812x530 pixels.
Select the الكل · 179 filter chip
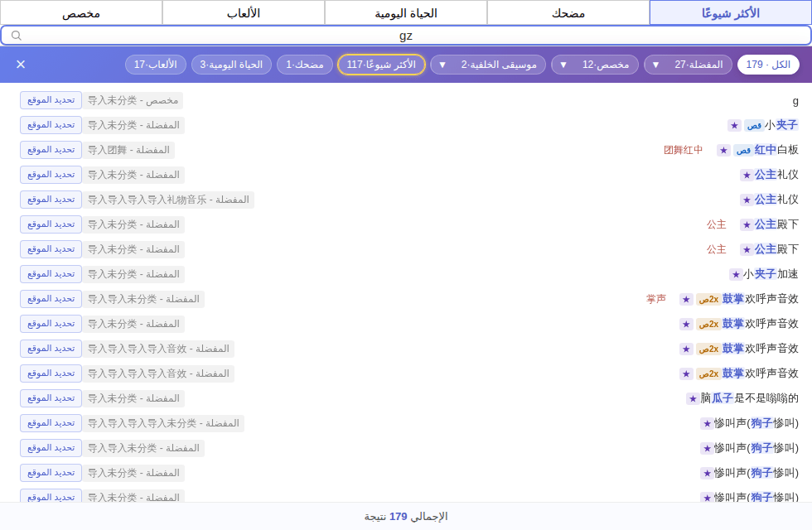coord(768,65)
